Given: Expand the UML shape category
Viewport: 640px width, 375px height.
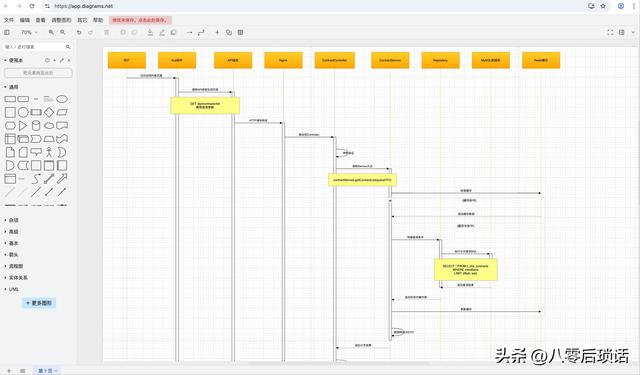Looking at the screenshot, I should pyautogui.click(x=14, y=289).
